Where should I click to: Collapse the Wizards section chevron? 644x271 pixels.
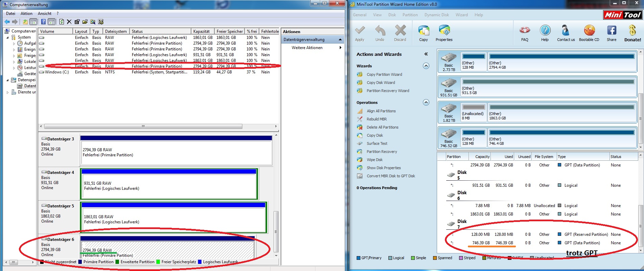coord(426,66)
